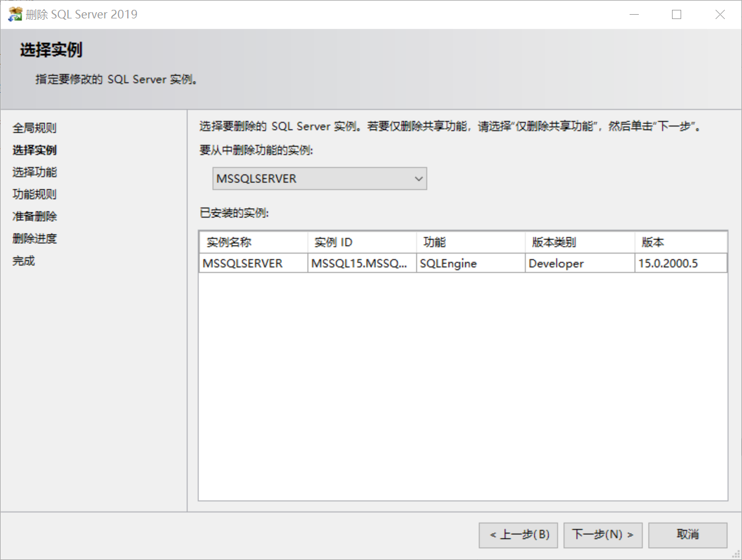Click the 15.0.2000.5 version cell
Viewport: 742px width, 560px height.
click(x=681, y=263)
